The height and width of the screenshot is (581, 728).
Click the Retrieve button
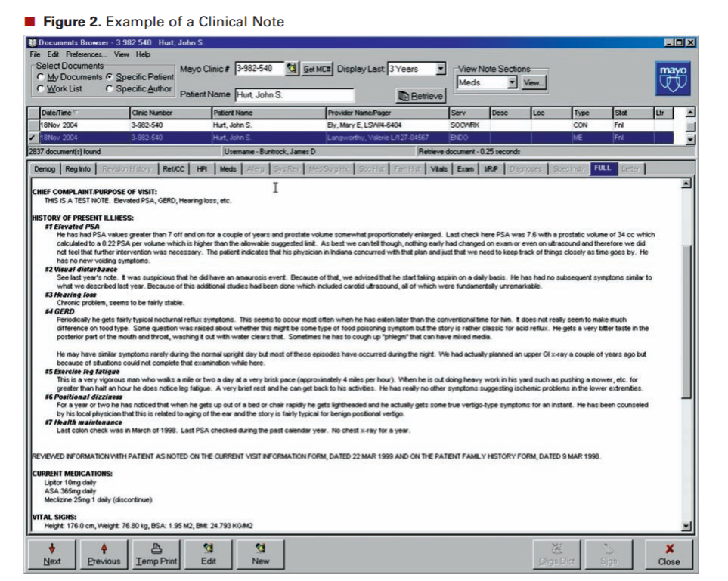pyautogui.click(x=421, y=96)
